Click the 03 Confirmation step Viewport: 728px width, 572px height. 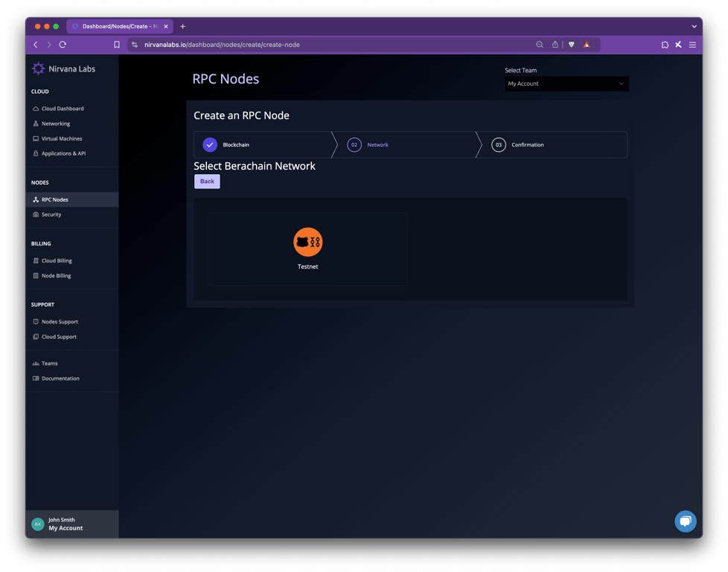[517, 144]
